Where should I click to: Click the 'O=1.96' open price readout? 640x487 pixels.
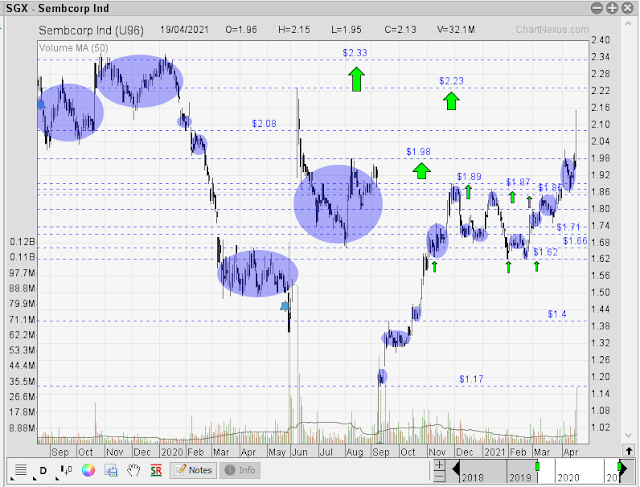[241, 29]
